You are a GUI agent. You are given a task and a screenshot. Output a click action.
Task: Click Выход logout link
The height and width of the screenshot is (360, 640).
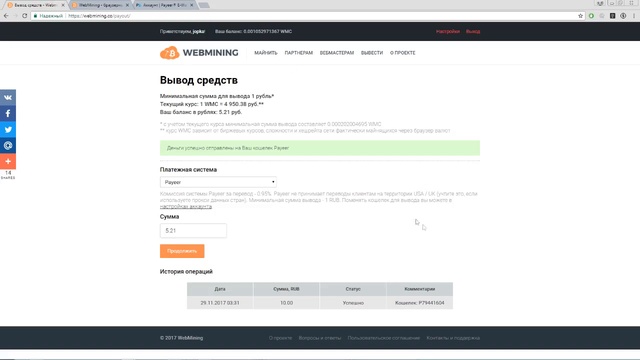[473, 31]
